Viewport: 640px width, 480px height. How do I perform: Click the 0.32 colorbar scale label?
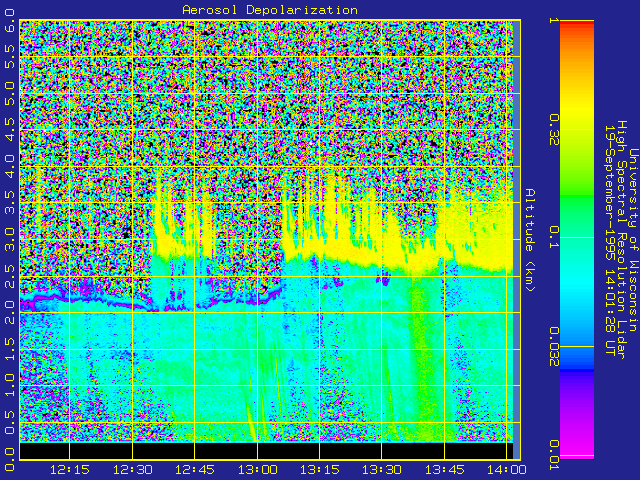553,130
